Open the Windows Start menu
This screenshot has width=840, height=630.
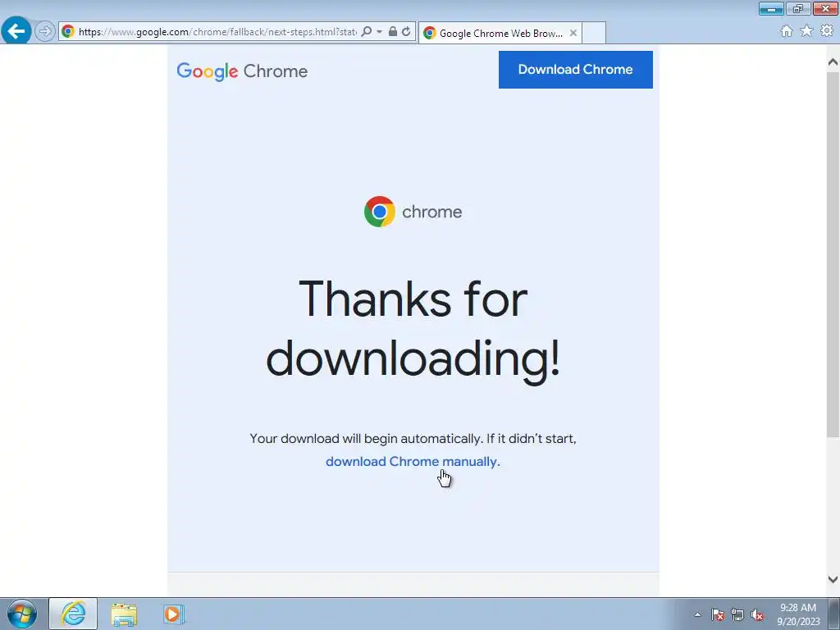tap(22, 614)
